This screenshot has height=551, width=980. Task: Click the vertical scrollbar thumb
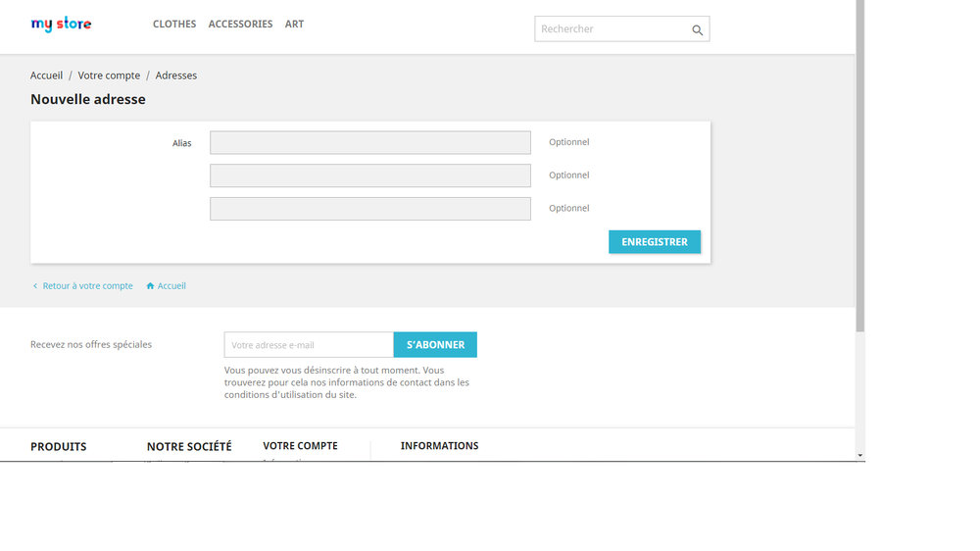click(x=860, y=166)
